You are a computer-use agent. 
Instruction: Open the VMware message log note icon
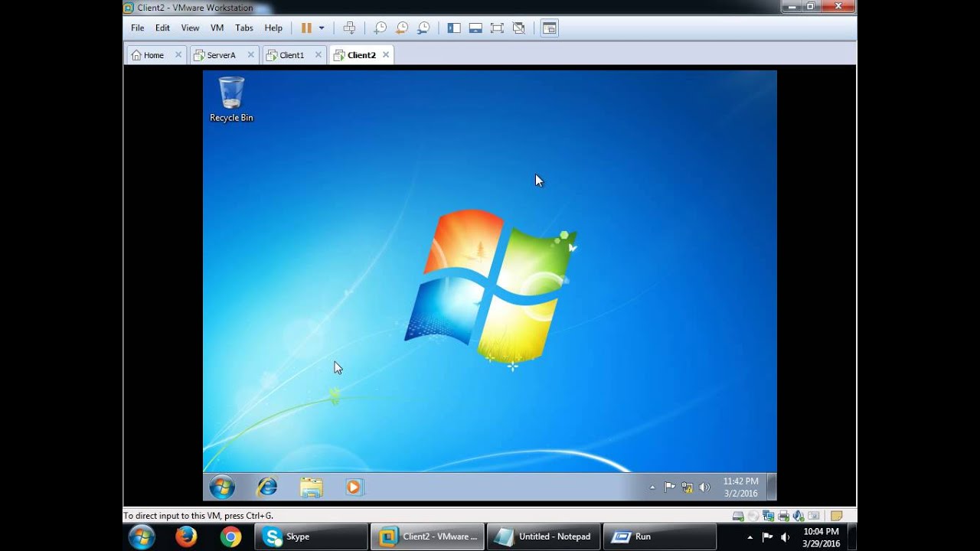pyautogui.click(x=837, y=516)
